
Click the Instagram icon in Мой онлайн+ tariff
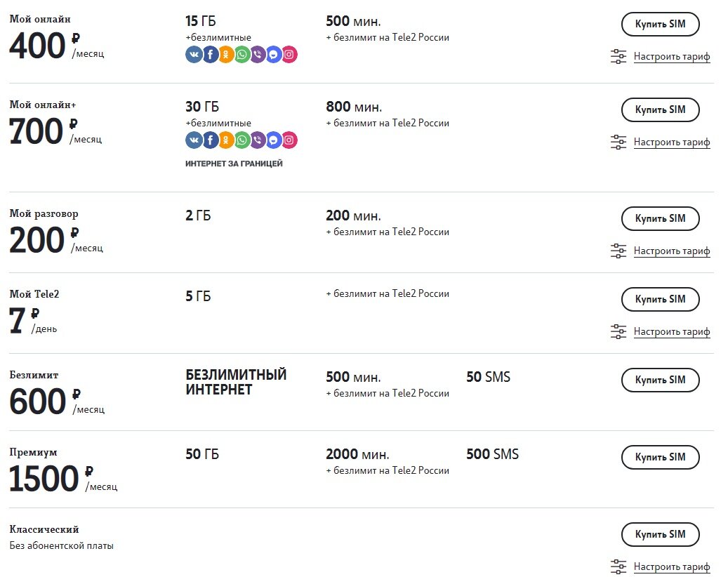289,140
